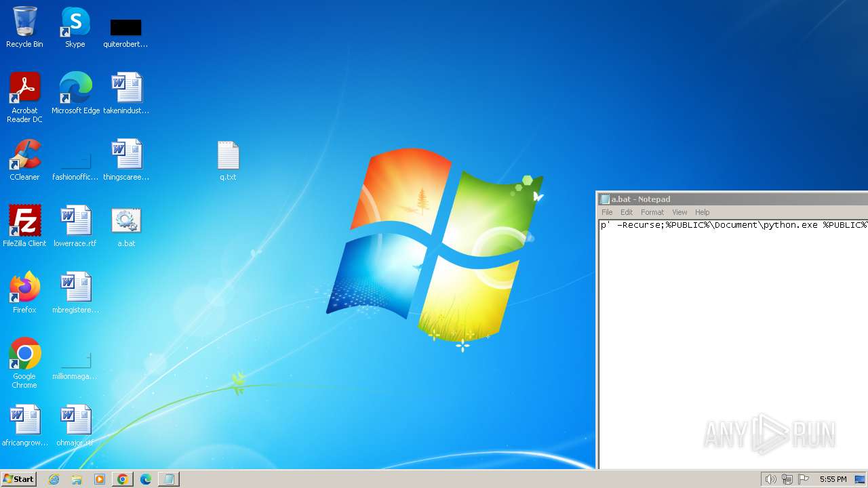Open Windows Media Player in taskbar
This screenshot has height=488, width=868.
(100, 479)
